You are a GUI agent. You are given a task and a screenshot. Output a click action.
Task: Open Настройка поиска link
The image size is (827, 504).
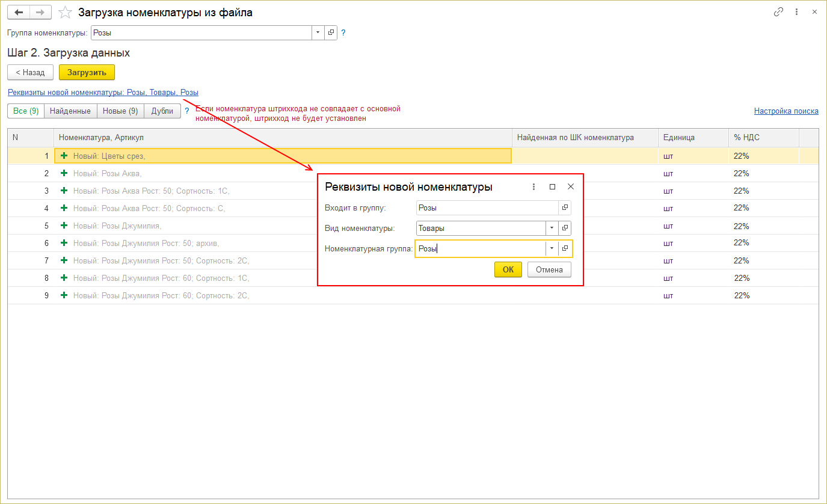(786, 111)
